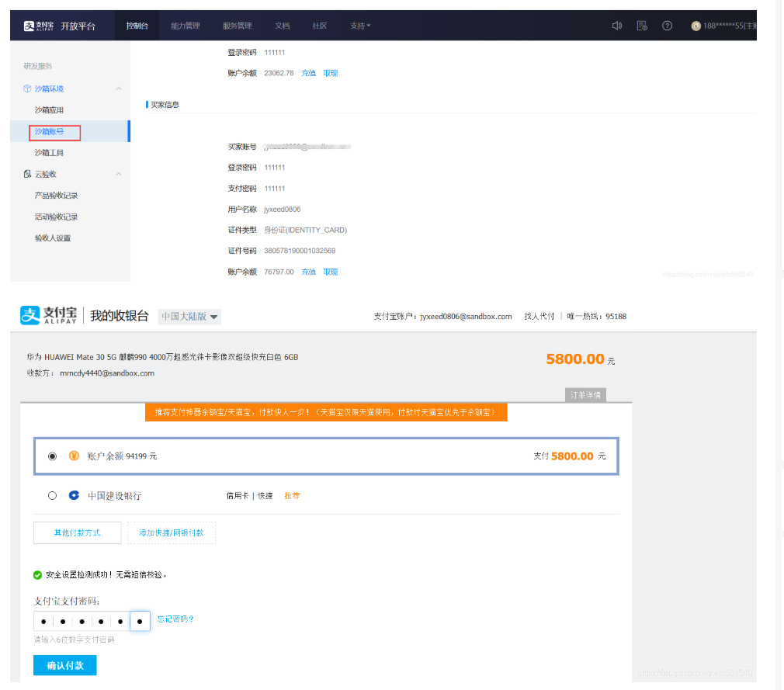Open the document list icon in top bar
Screen dimensions: 784x690
tap(642, 26)
